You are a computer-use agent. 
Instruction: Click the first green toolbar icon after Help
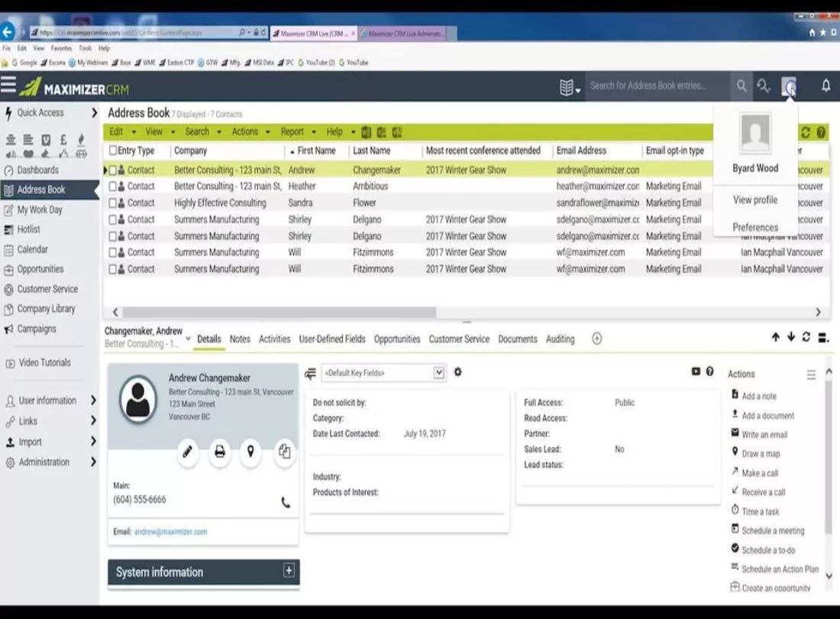click(x=367, y=132)
